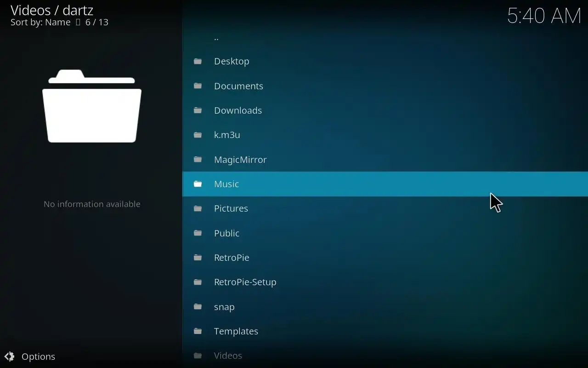The width and height of the screenshot is (588, 368).
Task: Click the folder icon beside RetroPie-Setup
Action: [x=198, y=282]
